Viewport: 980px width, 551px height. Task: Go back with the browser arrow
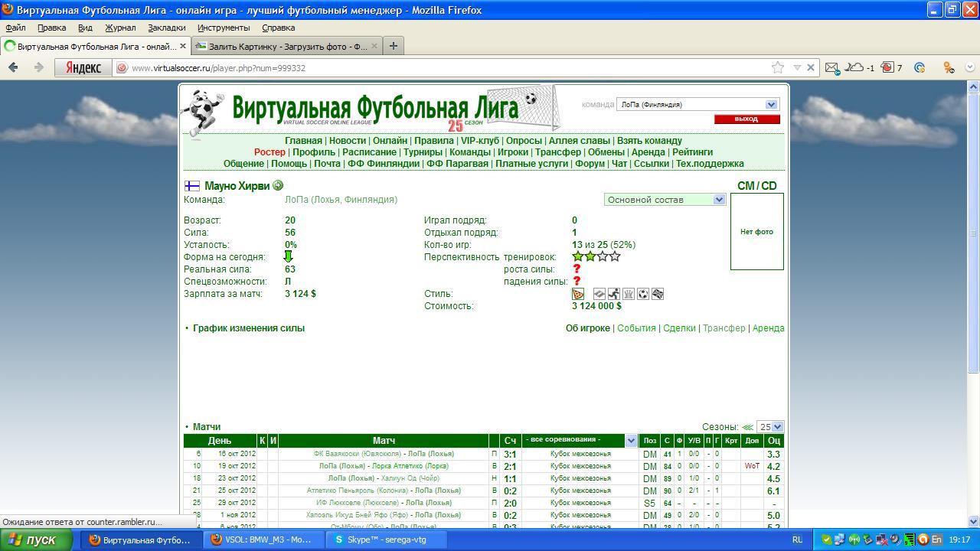click(x=13, y=67)
